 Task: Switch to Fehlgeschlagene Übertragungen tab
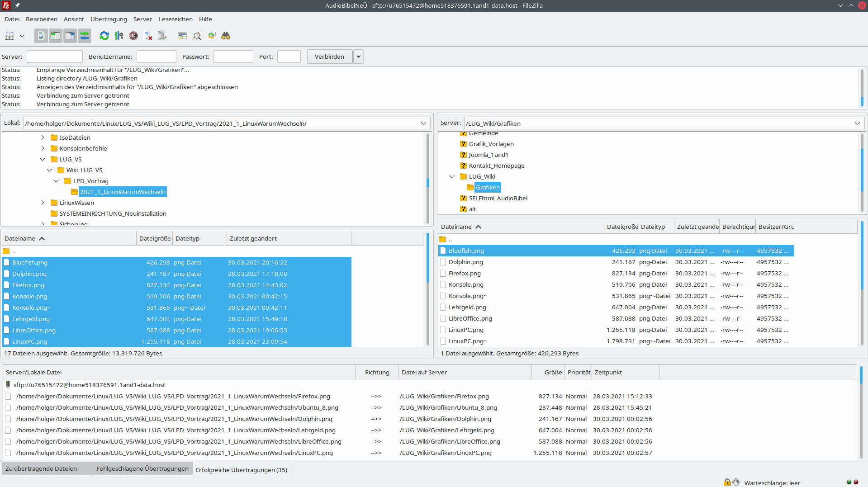click(142, 469)
